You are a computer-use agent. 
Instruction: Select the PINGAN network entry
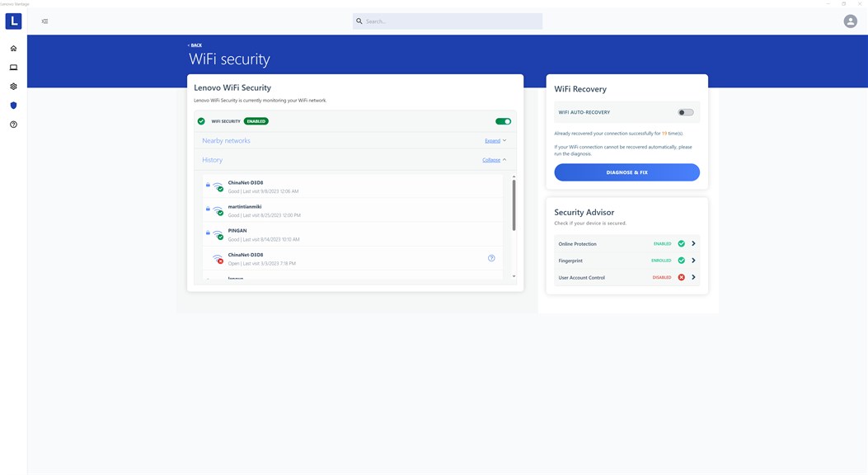point(353,235)
